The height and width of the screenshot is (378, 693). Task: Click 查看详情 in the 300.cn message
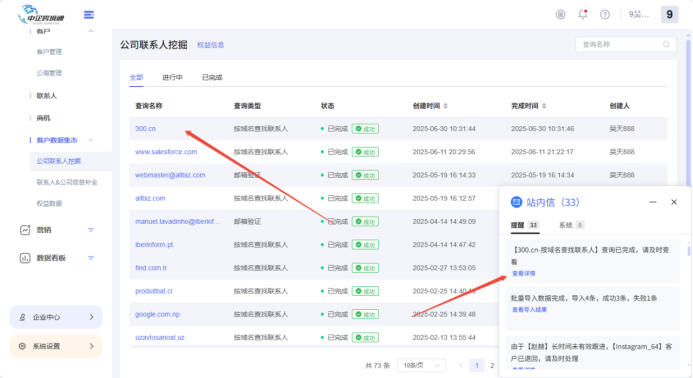tap(523, 273)
